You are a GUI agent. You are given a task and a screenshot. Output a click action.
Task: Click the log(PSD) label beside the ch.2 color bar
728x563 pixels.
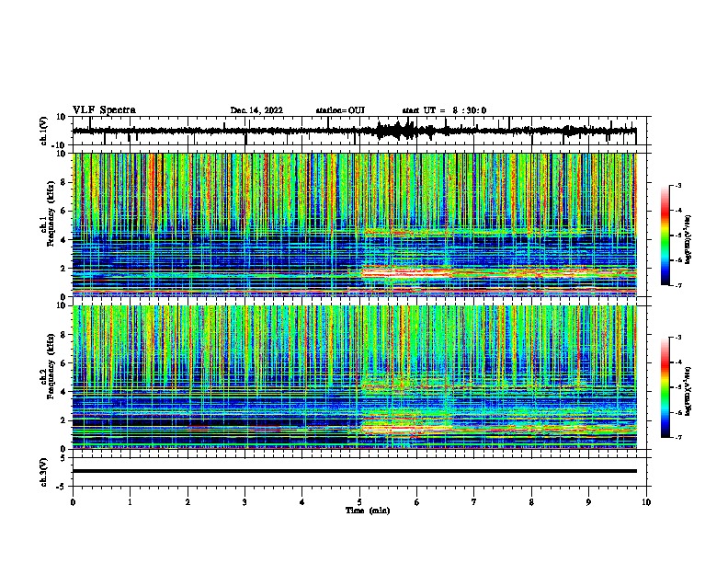click(688, 390)
